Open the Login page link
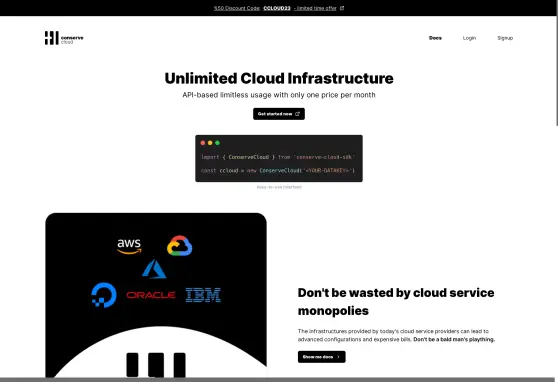Viewport: 558px width, 382px height. [x=469, y=38]
